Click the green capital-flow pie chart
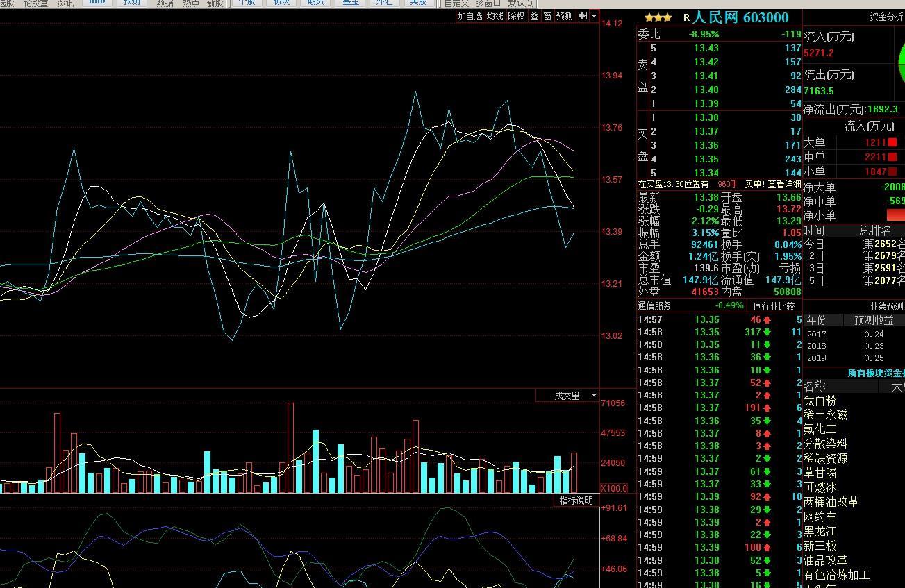The height and width of the screenshot is (588, 905). tap(902, 64)
